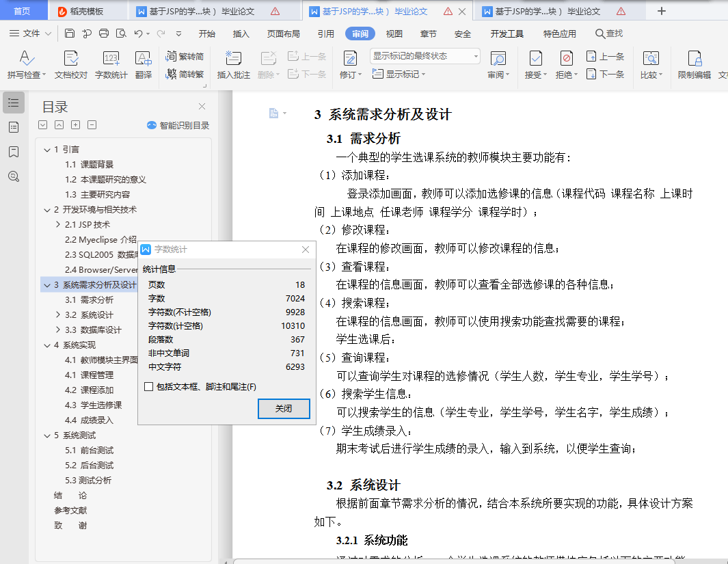Collapse the 4 系统实现 node
The width and height of the screenshot is (728, 564).
[x=47, y=345]
